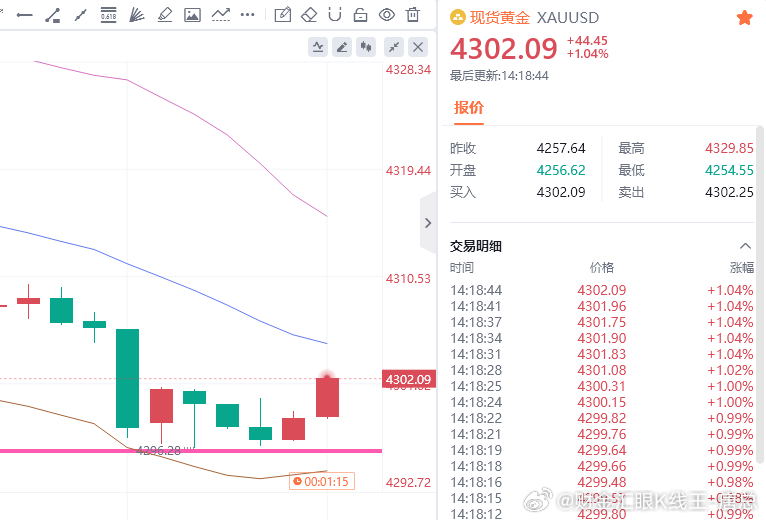The image size is (766, 520).
Task: Toggle magnet snap mode
Action: click(335, 15)
